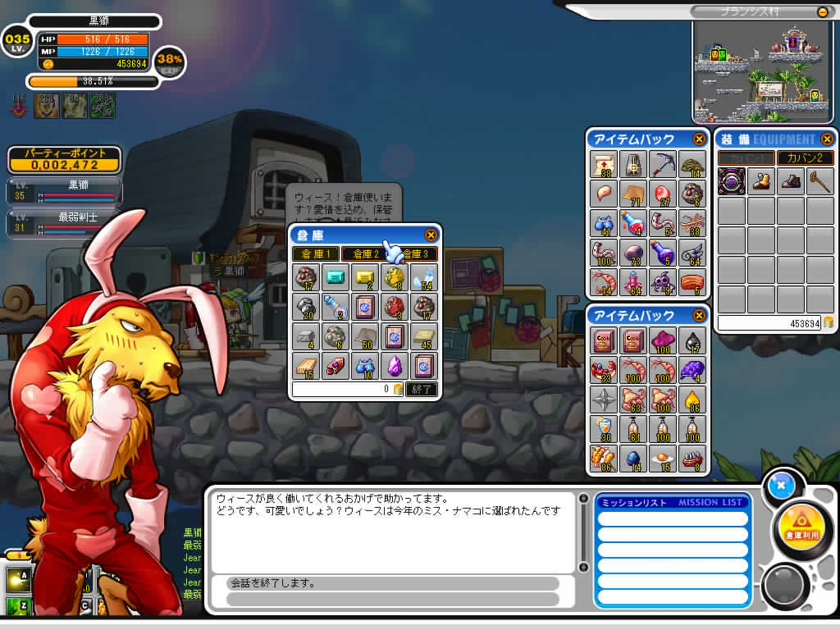This screenshot has height=630, width=840.
Task: Collapse the minimap with the yellow minus button
Action: 823,11
